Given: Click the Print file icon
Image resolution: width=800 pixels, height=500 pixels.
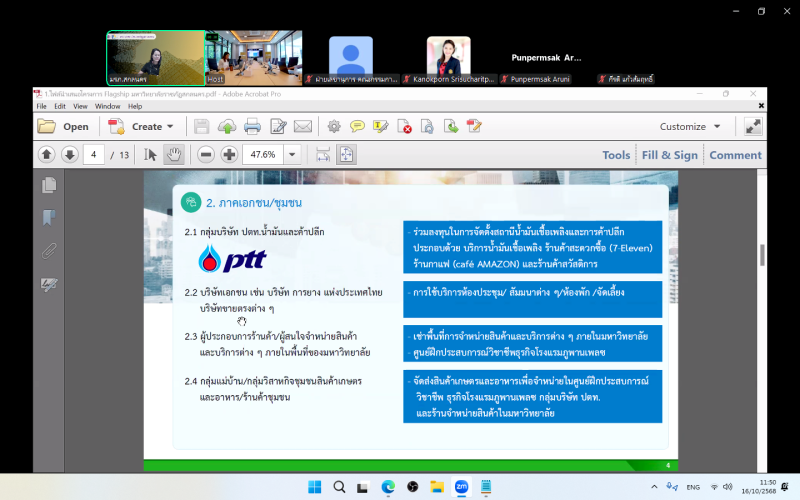Looking at the screenshot, I should coord(253,127).
